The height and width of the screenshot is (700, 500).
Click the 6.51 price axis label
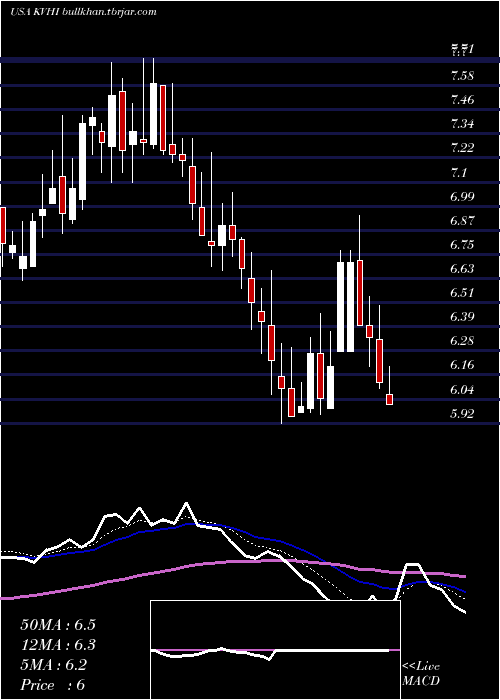click(x=462, y=293)
